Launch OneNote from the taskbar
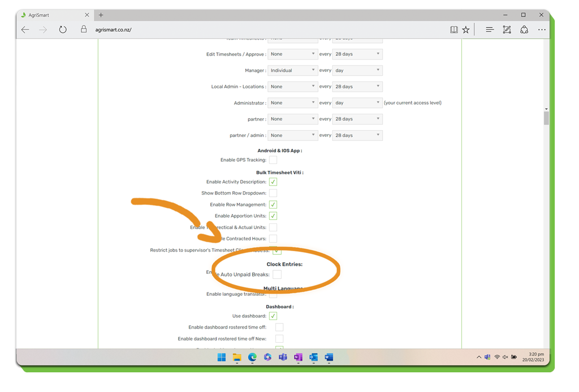The height and width of the screenshot is (392, 579). 298,357
